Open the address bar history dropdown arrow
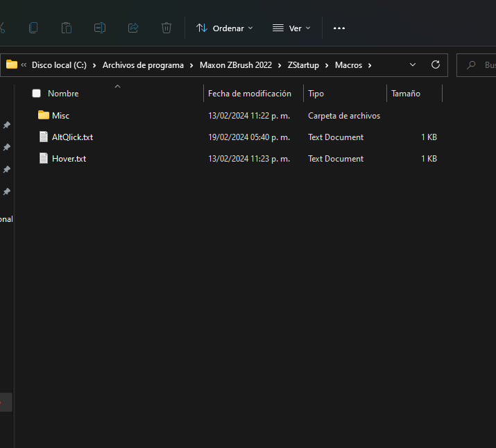 413,64
